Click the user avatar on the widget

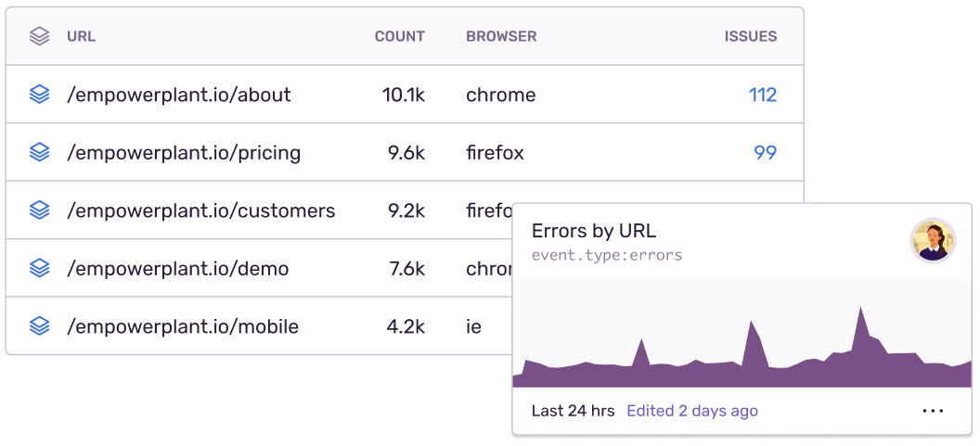tap(933, 241)
